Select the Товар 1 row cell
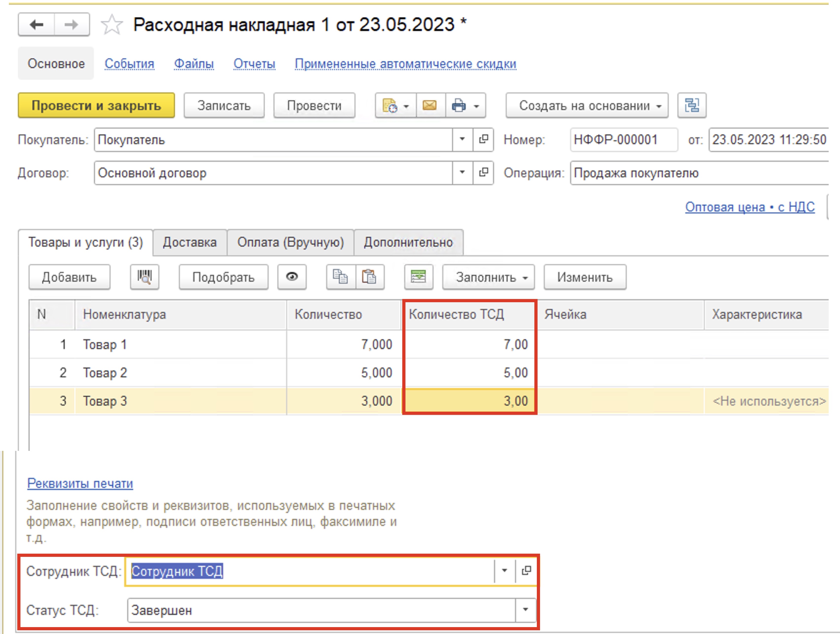840x634 pixels. pyautogui.click(x=181, y=344)
